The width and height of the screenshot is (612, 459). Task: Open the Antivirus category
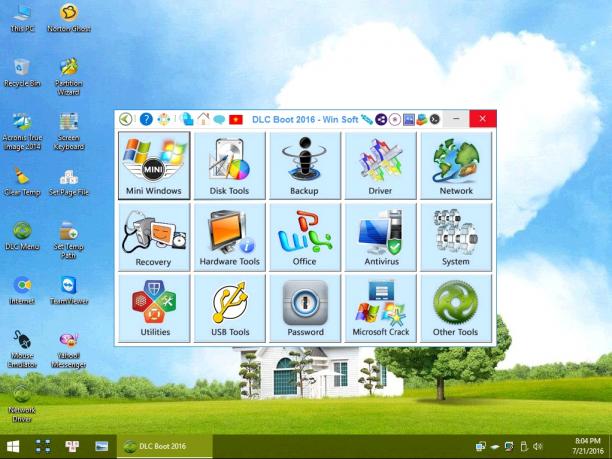pyautogui.click(x=380, y=237)
